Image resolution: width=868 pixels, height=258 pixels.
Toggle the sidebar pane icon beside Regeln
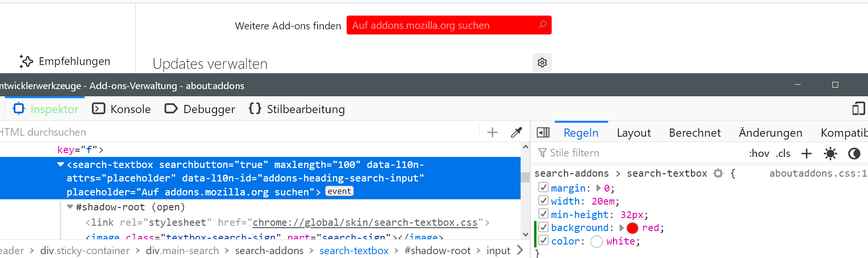543,133
